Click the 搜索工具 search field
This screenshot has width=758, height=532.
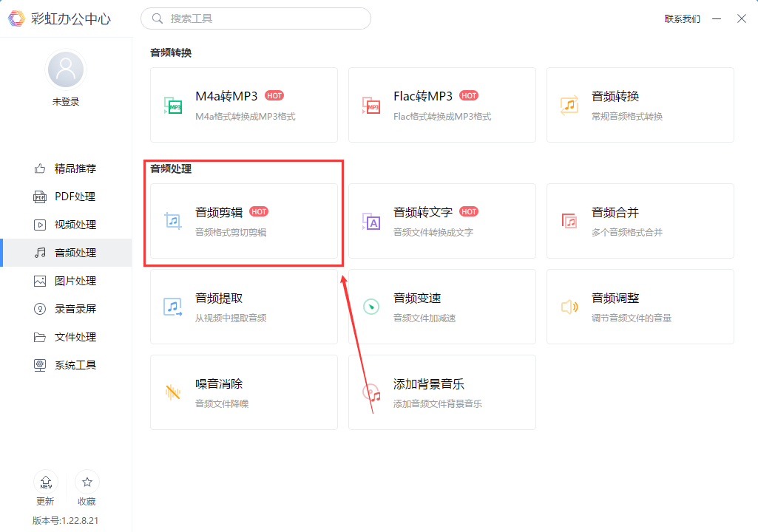255,18
